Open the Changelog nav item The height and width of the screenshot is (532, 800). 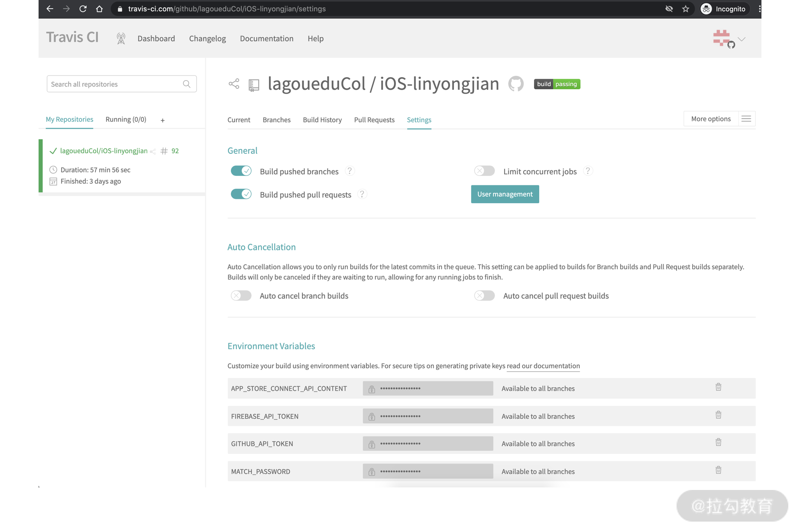(207, 39)
